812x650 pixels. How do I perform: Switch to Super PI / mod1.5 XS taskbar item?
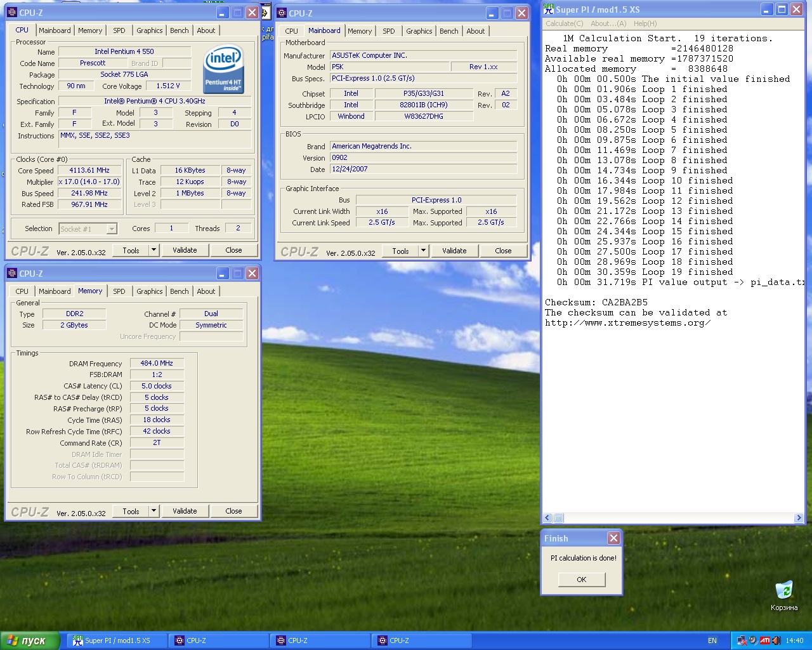click(115, 640)
